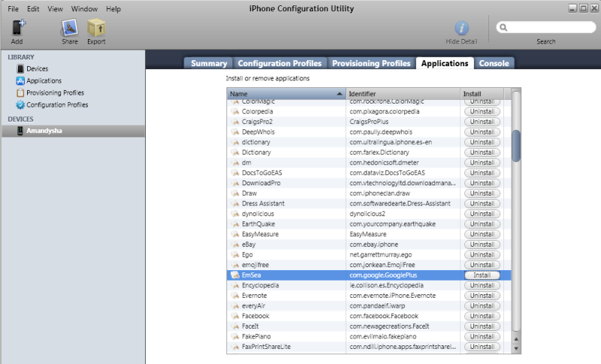The height and width of the screenshot is (364, 601).
Task: Click the Draw row app icon
Action: pos(235,194)
